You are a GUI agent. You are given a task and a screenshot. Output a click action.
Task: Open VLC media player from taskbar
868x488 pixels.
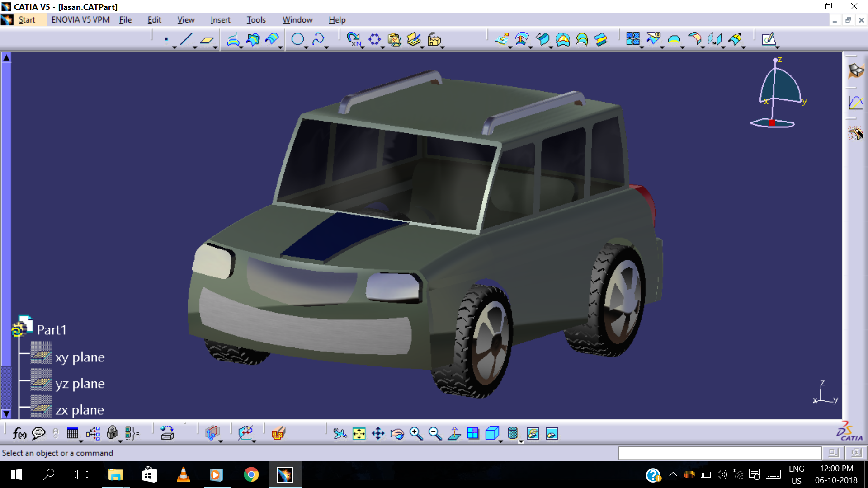183,474
